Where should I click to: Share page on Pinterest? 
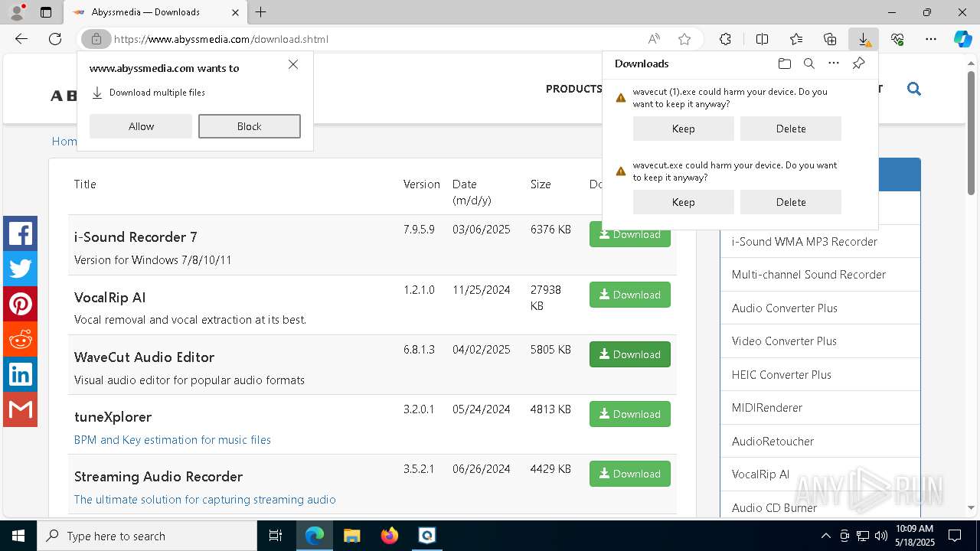click(20, 304)
